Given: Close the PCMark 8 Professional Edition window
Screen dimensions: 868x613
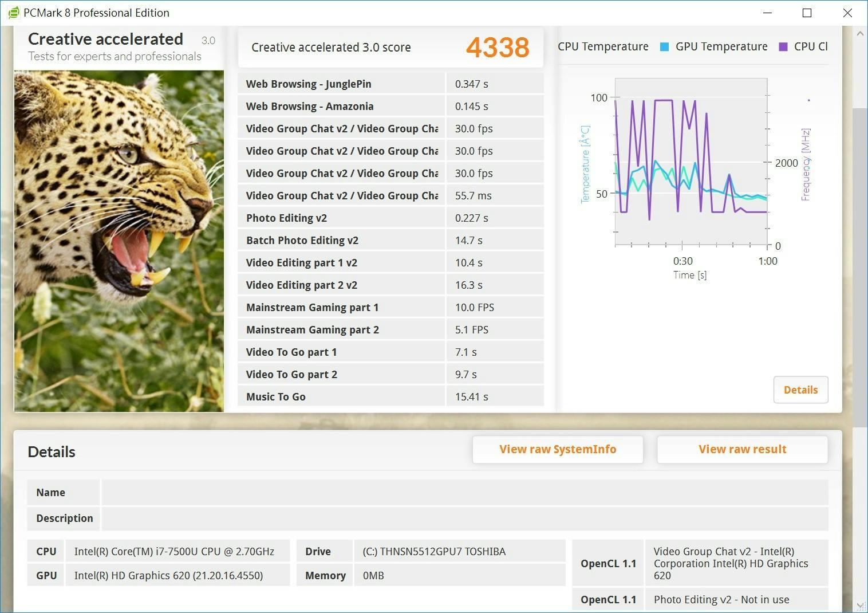Looking at the screenshot, I should click(847, 13).
